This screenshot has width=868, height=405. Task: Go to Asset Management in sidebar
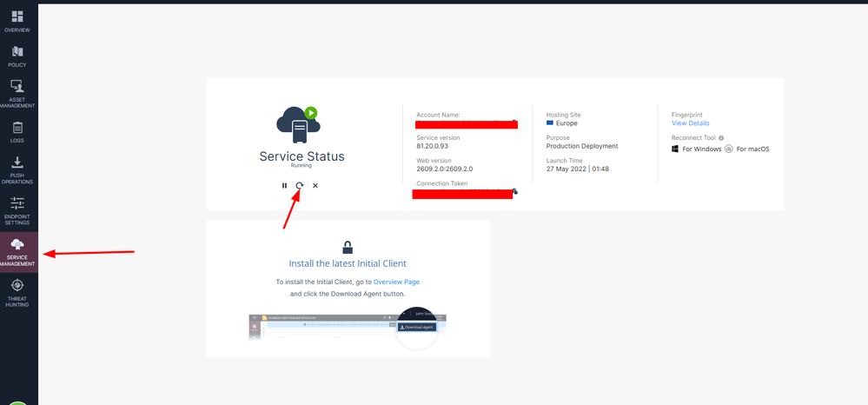point(17,94)
